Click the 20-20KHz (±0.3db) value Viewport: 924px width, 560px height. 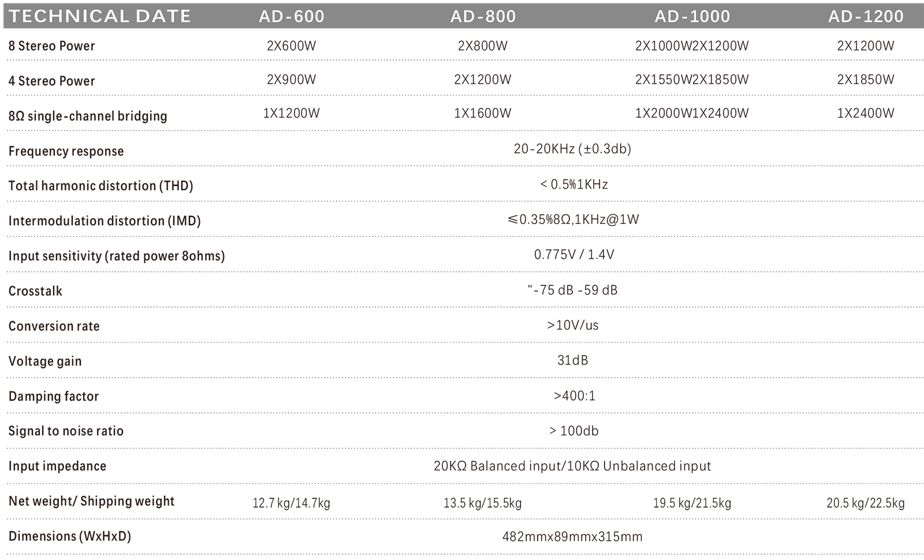coord(572,149)
